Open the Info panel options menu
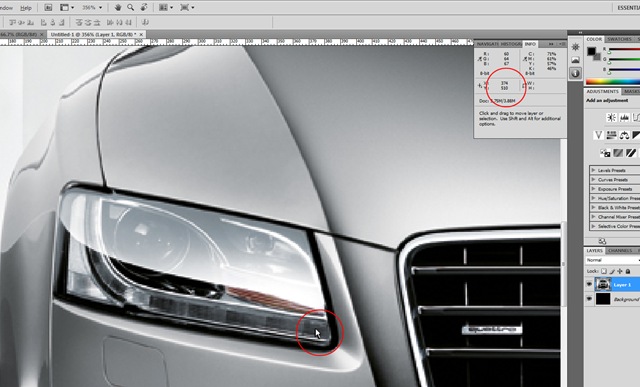640x387 pixels. click(562, 44)
